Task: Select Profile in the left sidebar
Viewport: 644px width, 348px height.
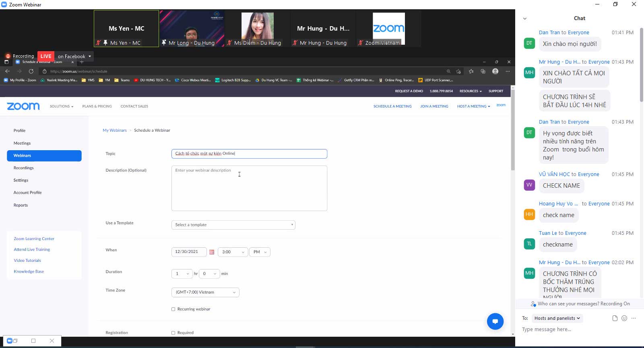Action: pyautogui.click(x=19, y=130)
